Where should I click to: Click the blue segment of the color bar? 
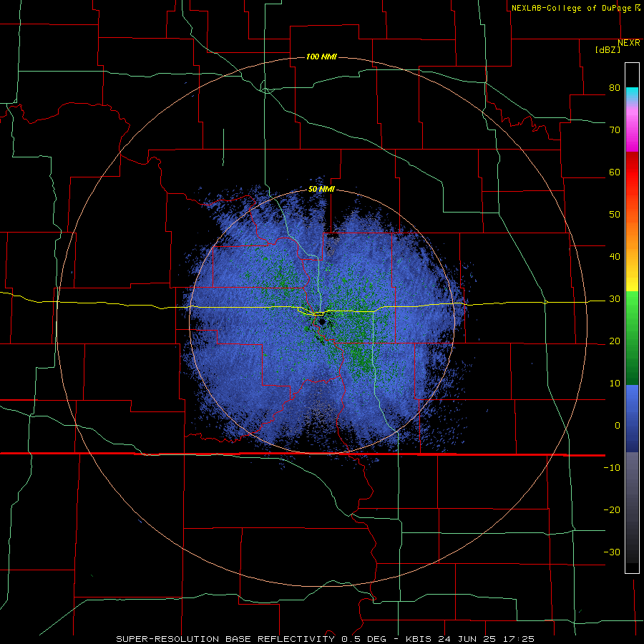tap(632, 419)
